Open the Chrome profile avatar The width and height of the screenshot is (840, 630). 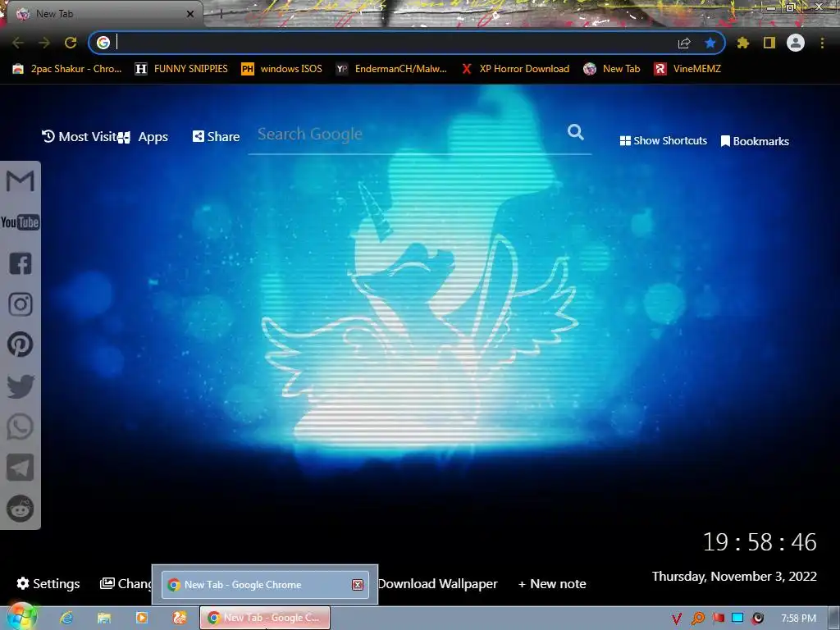(x=796, y=43)
